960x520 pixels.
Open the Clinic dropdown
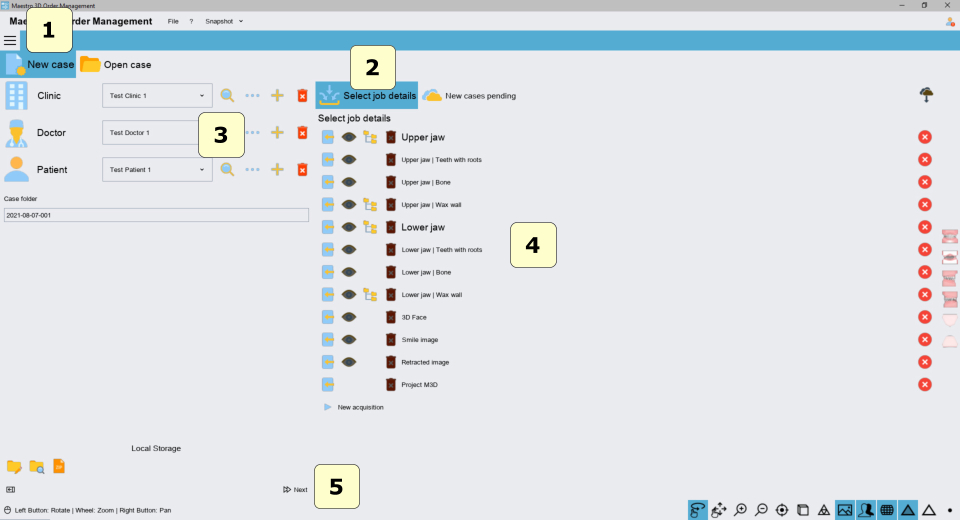tap(157, 96)
